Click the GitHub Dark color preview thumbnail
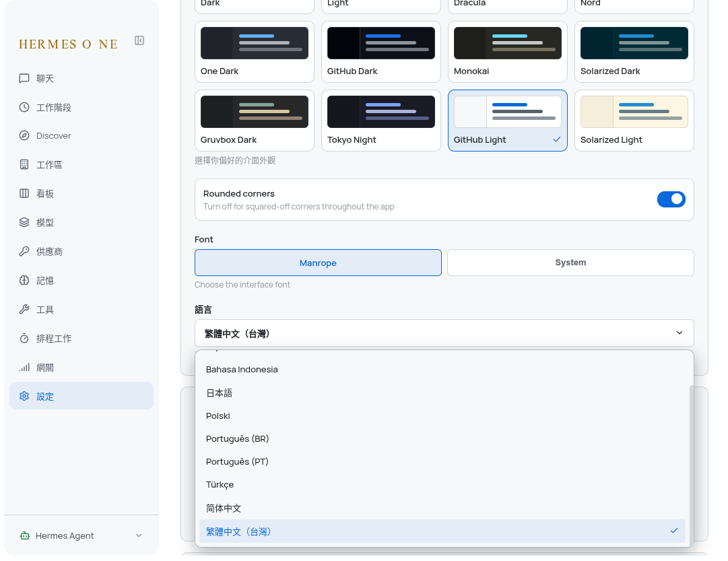Screen dimensions: 728x561 click(x=381, y=43)
